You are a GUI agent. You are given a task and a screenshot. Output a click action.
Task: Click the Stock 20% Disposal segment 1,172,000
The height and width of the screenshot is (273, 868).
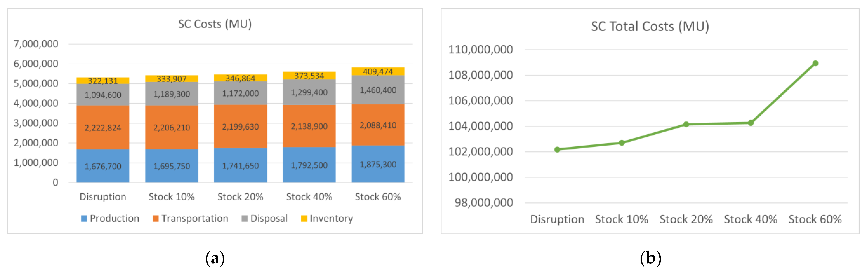coord(240,93)
